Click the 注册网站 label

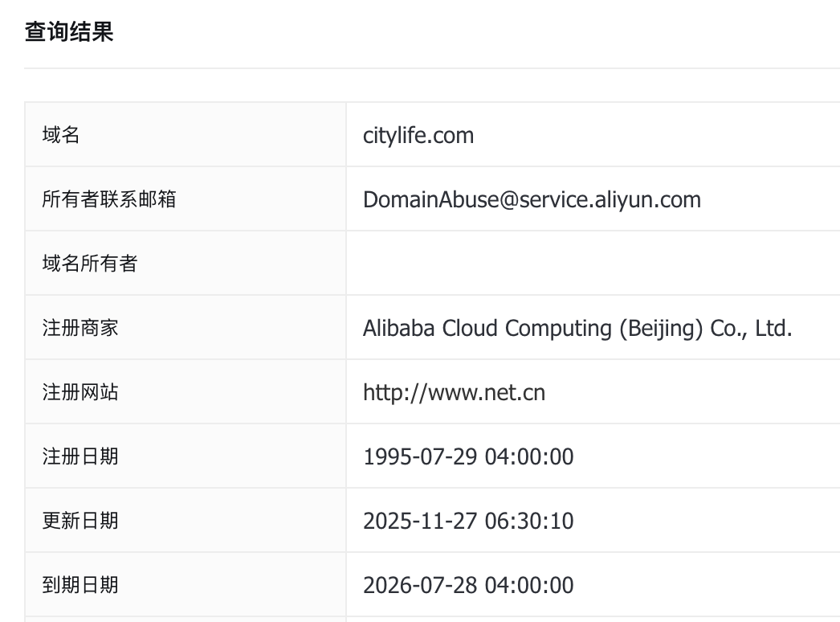80,392
